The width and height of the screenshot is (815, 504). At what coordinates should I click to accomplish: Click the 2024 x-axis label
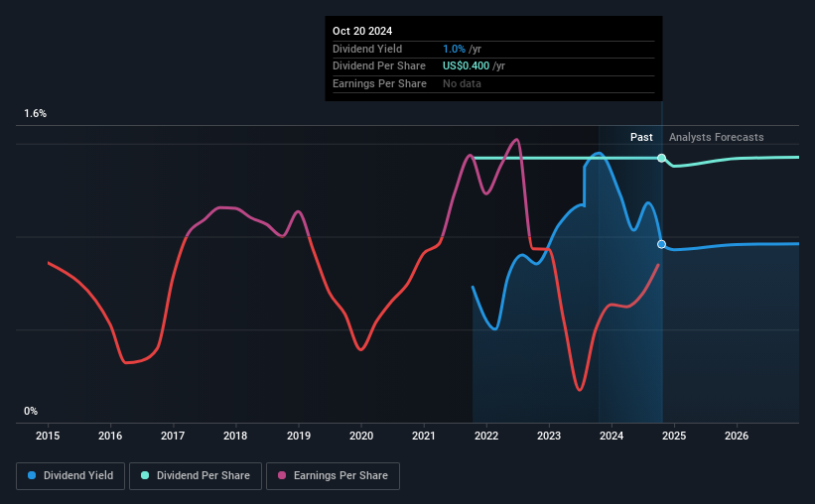pyautogui.click(x=611, y=436)
